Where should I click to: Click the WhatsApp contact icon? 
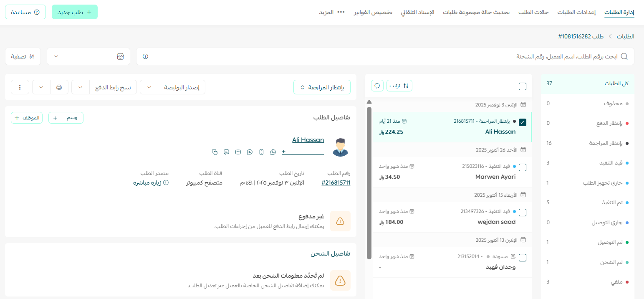coord(273,152)
